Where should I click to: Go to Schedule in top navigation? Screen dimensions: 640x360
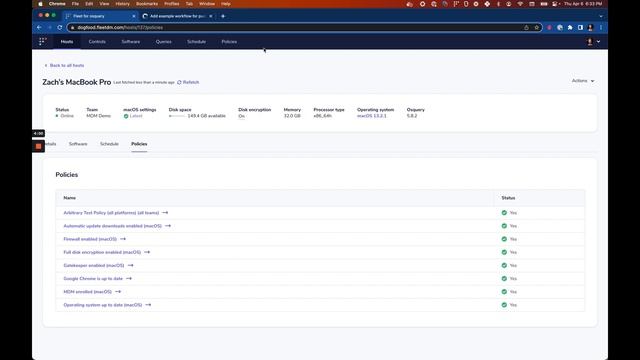coord(196,42)
